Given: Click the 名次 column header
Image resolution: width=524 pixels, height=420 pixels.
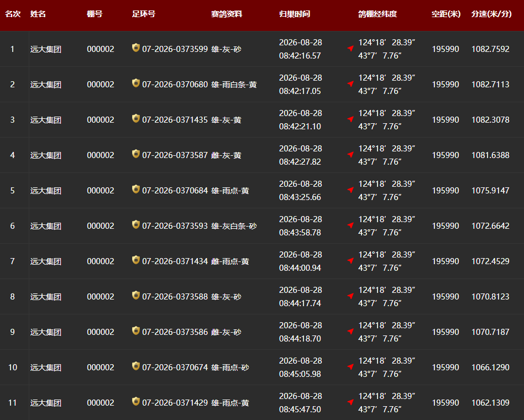Looking at the screenshot, I should pos(13,14).
